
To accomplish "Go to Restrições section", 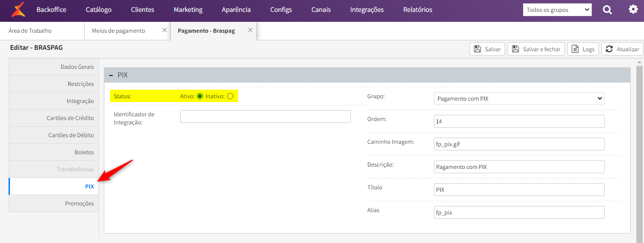I will (54, 84).
